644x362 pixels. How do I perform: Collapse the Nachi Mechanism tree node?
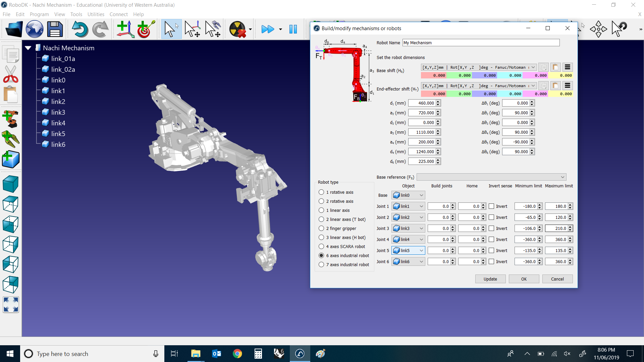click(28, 48)
